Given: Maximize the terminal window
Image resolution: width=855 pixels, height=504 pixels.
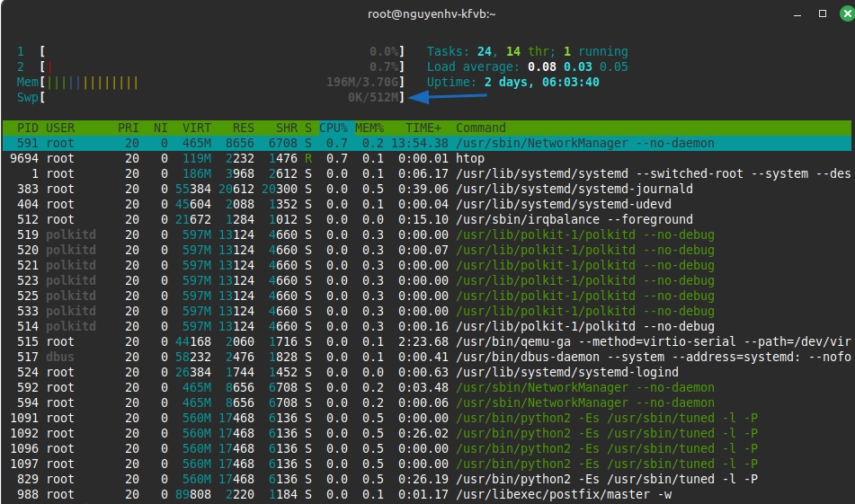Looking at the screenshot, I should coord(823,13).
